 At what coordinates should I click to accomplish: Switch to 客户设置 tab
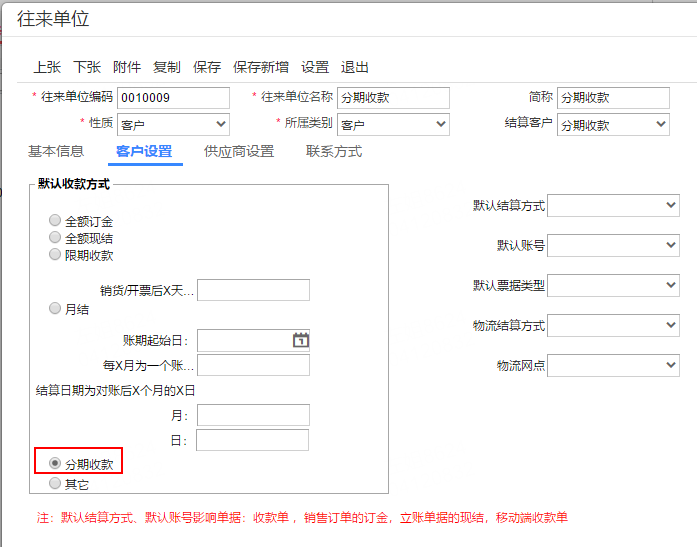(x=144, y=152)
